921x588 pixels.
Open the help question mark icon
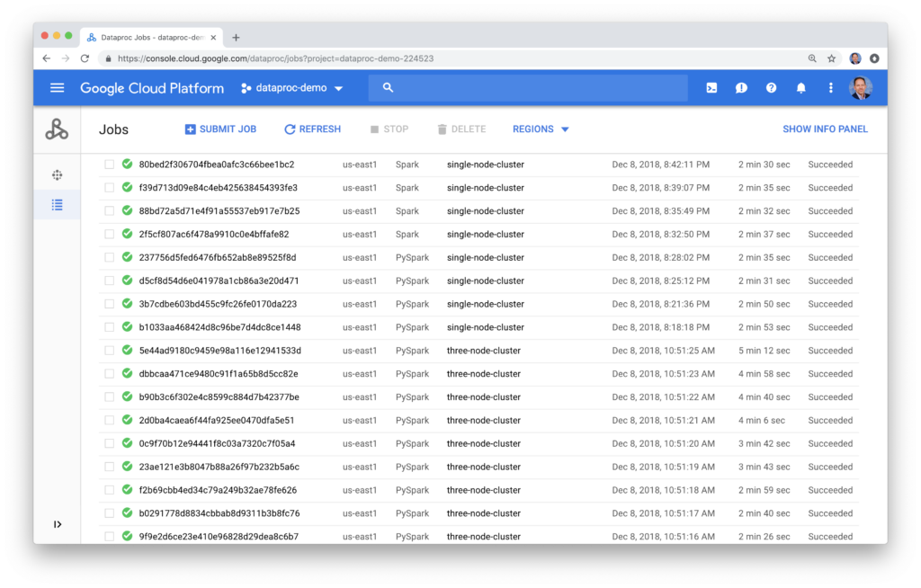pyautogui.click(x=771, y=88)
